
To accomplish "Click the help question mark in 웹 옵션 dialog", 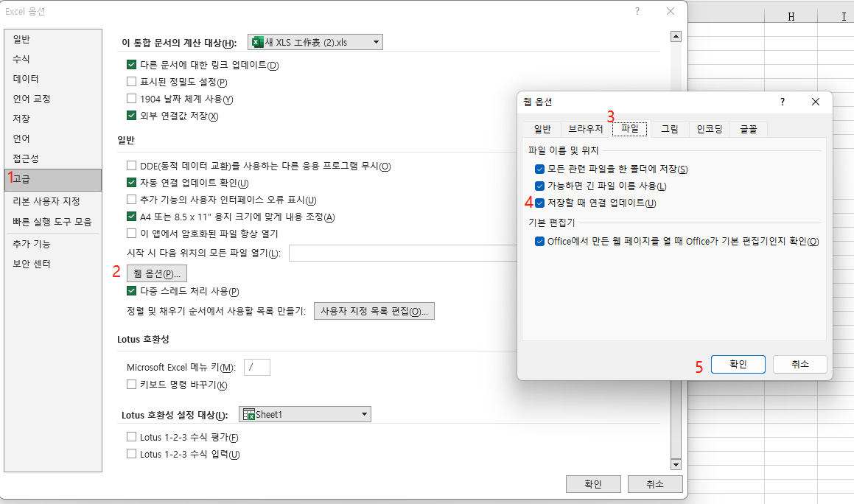I will pyautogui.click(x=781, y=102).
